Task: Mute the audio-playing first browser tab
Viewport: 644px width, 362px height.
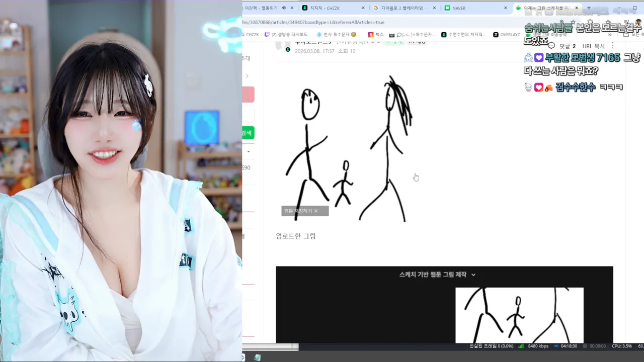Action: pyautogui.click(x=284, y=8)
